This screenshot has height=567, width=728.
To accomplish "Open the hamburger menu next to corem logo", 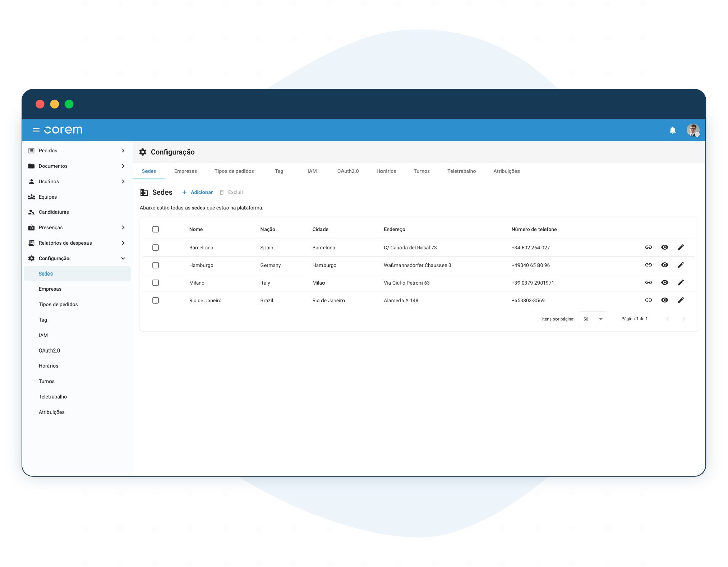I will click(x=36, y=130).
